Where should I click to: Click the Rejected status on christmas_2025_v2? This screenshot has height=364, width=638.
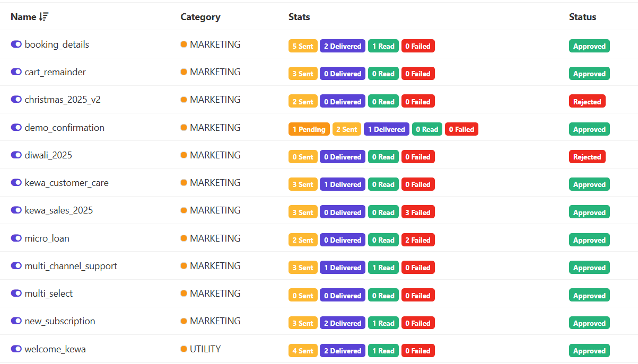coord(587,102)
